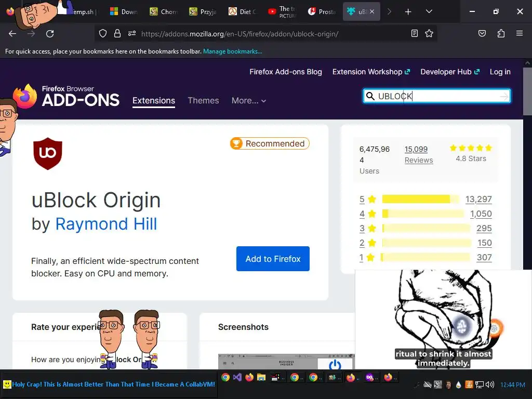Open the uBlock screenshot thumbnail
Screen dimensions: 532x399
[287, 362]
